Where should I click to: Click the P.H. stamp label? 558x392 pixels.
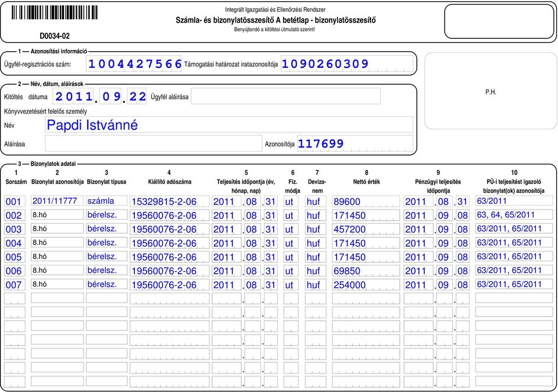tap(491, 92)
